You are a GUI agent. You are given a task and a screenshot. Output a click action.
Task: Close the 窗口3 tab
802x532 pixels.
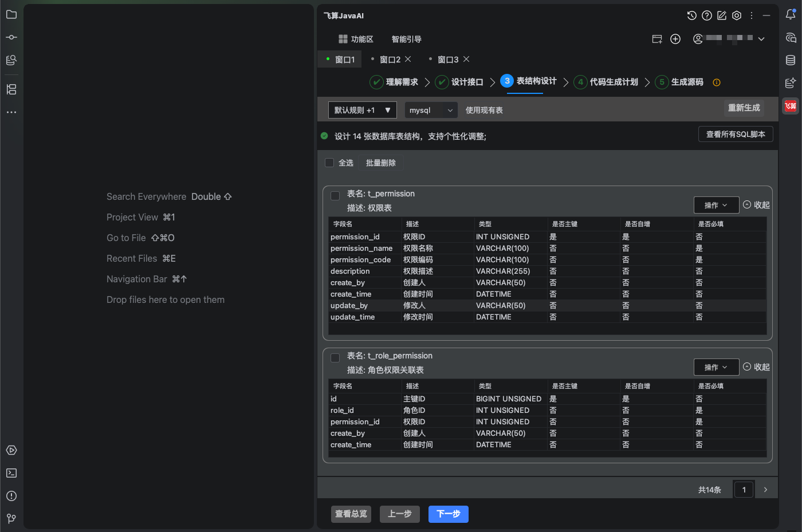pos(466,59)
